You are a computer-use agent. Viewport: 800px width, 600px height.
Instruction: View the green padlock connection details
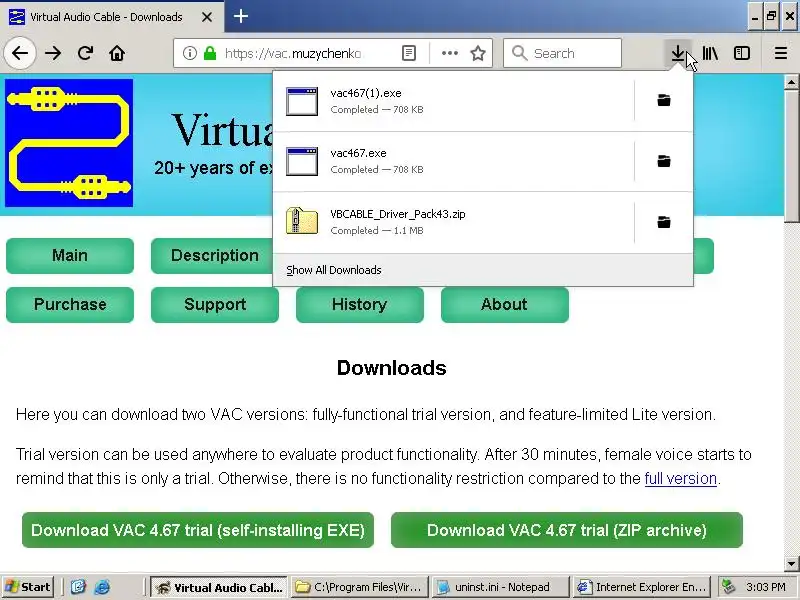[x=210, y=53]
